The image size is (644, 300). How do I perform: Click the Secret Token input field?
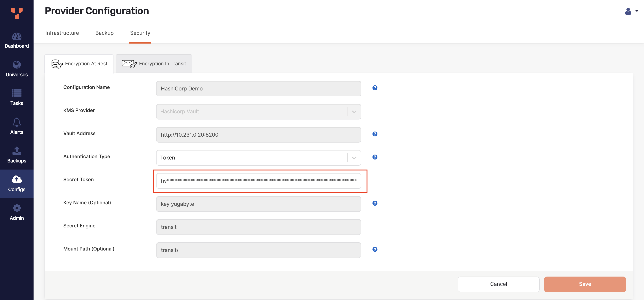[258, 181]
